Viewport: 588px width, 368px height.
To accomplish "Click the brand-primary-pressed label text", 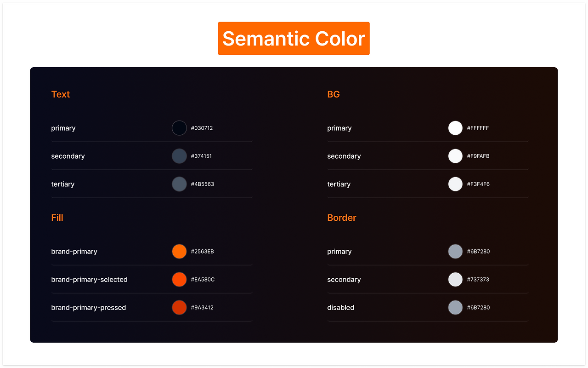I will tap(89, 308).
